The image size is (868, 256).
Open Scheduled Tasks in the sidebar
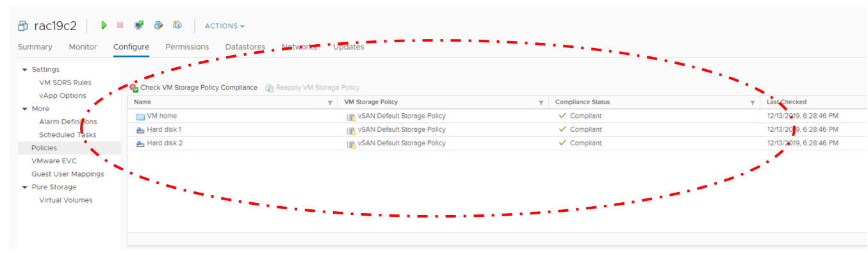[x=67, y=135]
